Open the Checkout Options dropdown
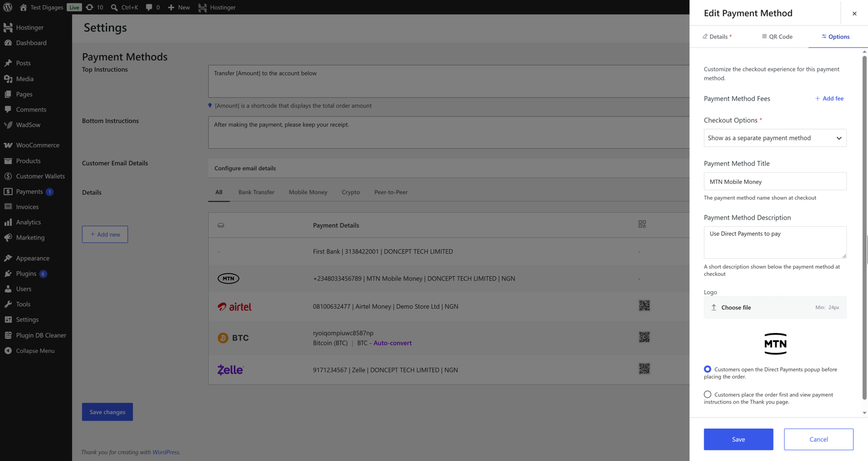 tap(775, 138)
